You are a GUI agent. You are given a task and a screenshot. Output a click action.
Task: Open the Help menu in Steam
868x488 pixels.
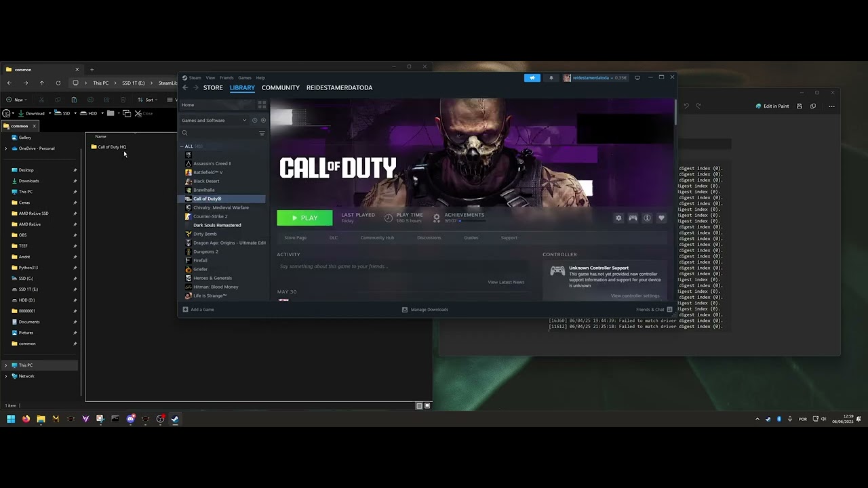click(260, 77)
